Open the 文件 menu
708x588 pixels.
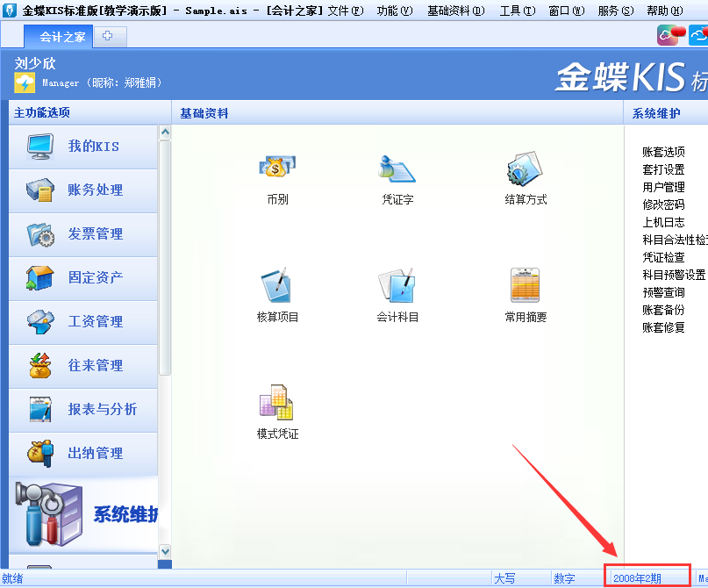click(344, 11)
